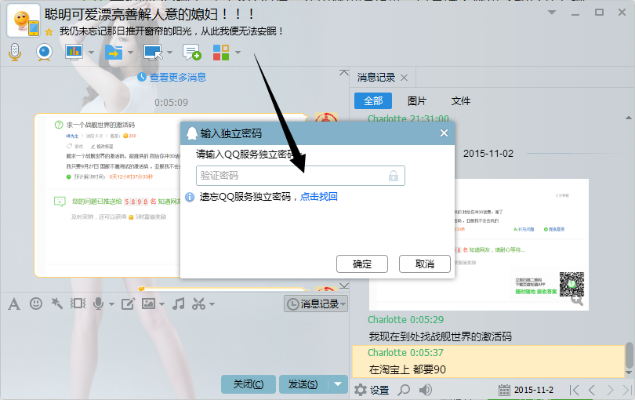This screenshot has width=635, height=400.
Task: Click the 点击找回 password recovery link
Action: (319, 197)
